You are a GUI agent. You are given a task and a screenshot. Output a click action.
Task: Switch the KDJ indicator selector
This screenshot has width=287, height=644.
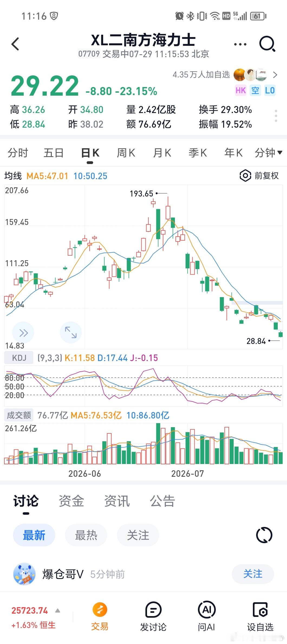19,358
